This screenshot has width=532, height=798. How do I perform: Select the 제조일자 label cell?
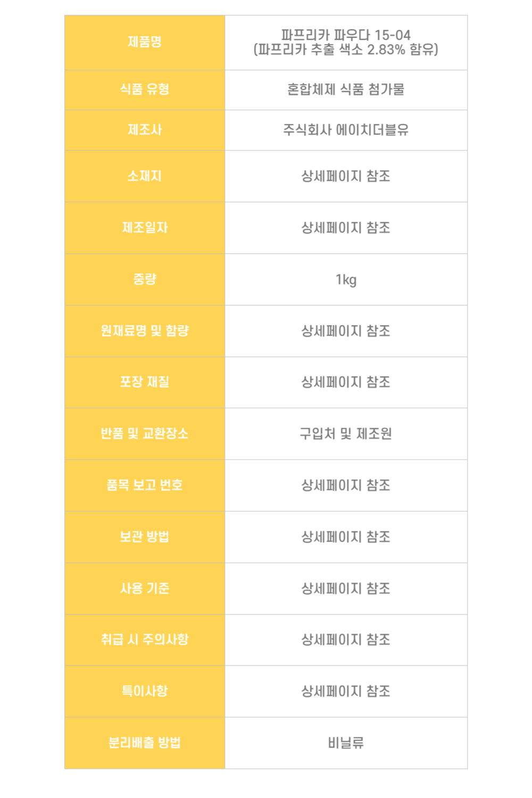point(145,228)
